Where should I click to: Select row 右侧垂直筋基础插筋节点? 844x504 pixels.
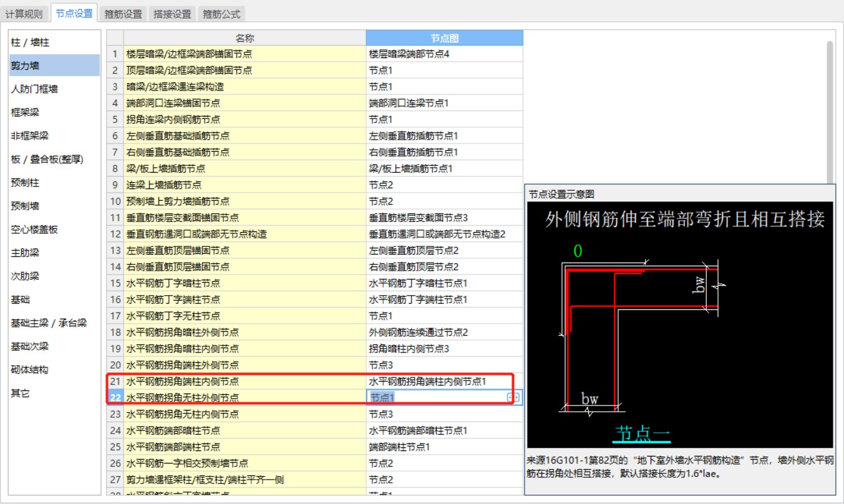point(245,152)
